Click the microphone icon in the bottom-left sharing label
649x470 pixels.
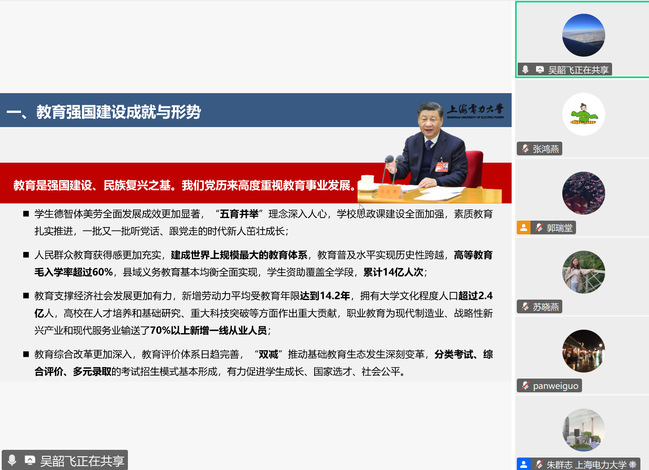10,461
